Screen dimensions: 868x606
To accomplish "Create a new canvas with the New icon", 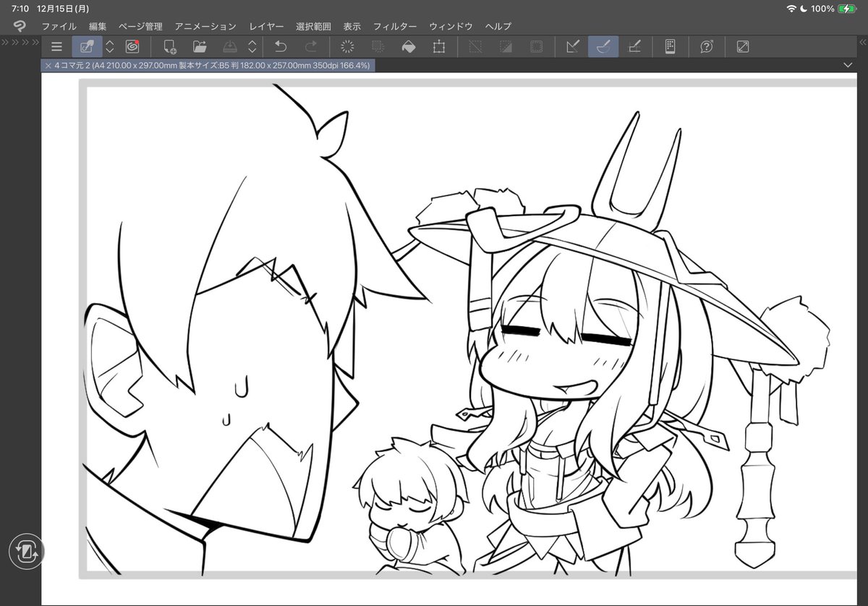I will (x=170, y=47).
